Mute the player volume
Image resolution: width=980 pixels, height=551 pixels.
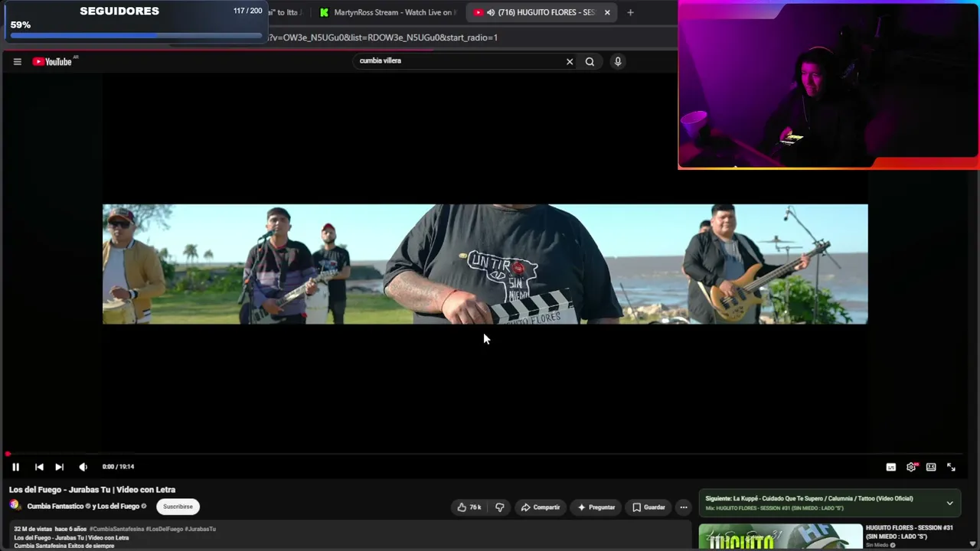tap(83, 467)
